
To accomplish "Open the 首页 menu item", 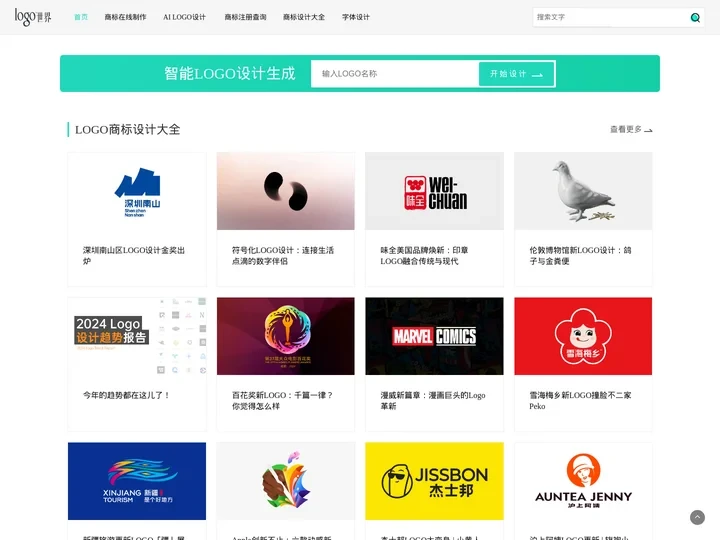I will [x=81, y=17].
